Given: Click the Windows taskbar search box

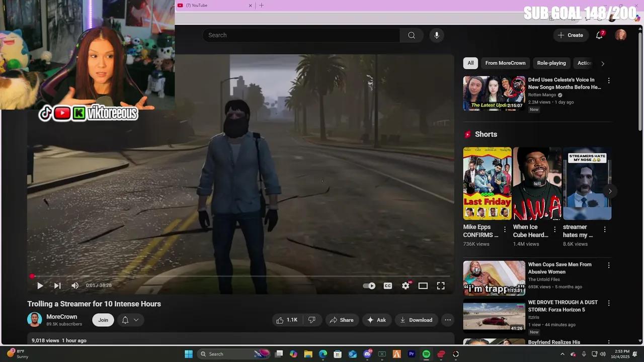Looking at the screenshot, I should pyautogui.click(x=233, y=354).
